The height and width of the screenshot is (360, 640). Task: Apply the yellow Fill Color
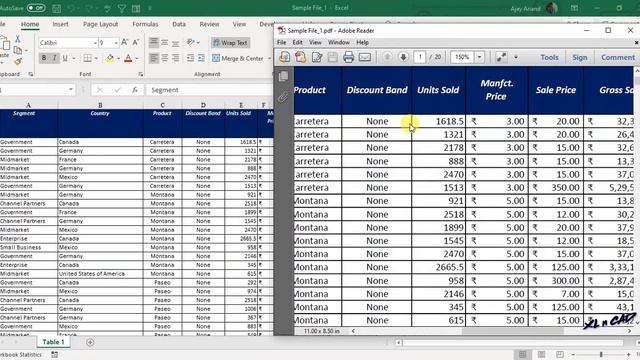110,58
